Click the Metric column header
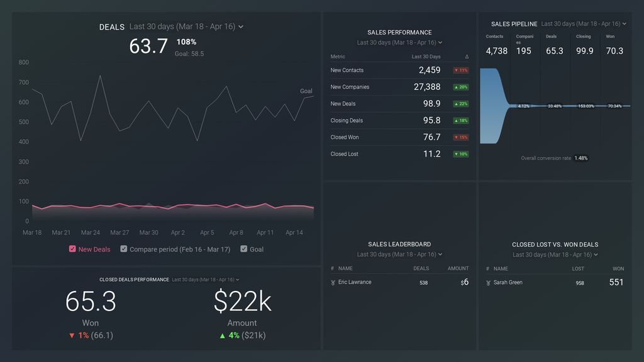The height and width of the screenshot is (362, 644). [x=338, y=57]
